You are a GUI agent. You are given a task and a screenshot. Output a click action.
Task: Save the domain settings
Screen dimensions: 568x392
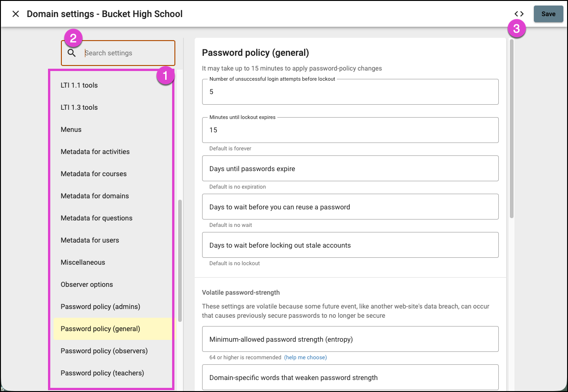point(548,14)
